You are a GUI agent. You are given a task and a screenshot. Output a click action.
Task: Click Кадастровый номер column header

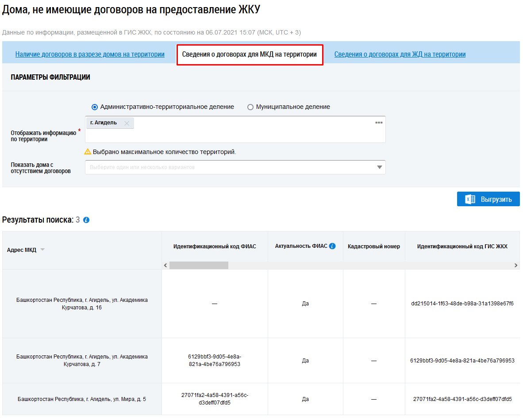[x=373, y=246]
